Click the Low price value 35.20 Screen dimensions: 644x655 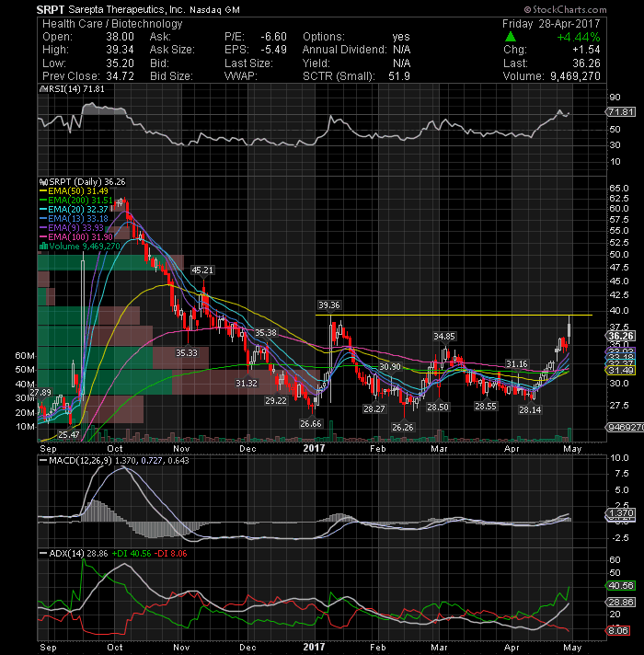tap(120, 63)
